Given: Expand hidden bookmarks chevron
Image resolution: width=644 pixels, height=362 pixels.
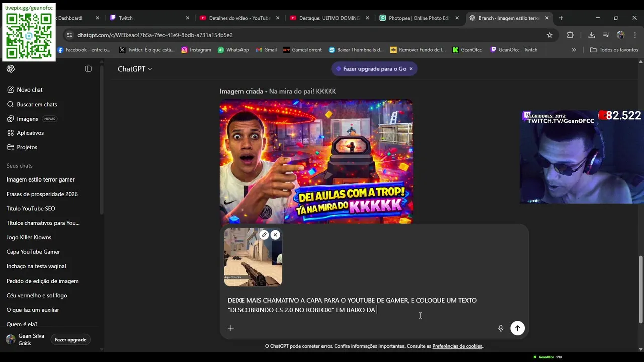Looking at the screenshot, I should [574, 50].
